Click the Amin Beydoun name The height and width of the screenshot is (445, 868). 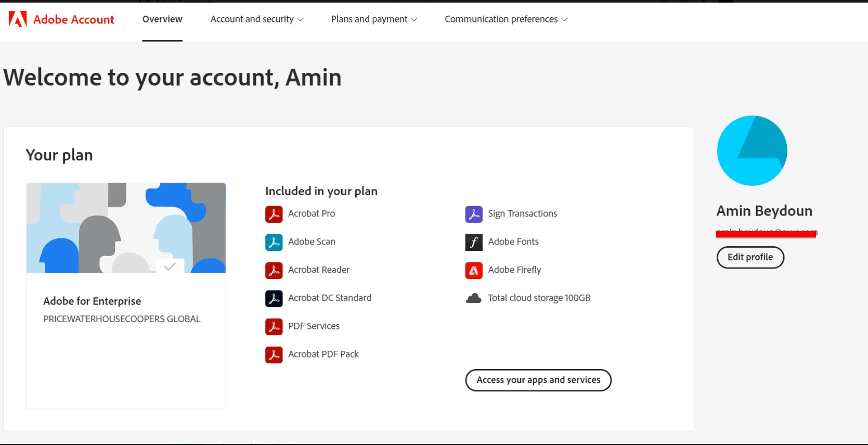pos(764,211)
